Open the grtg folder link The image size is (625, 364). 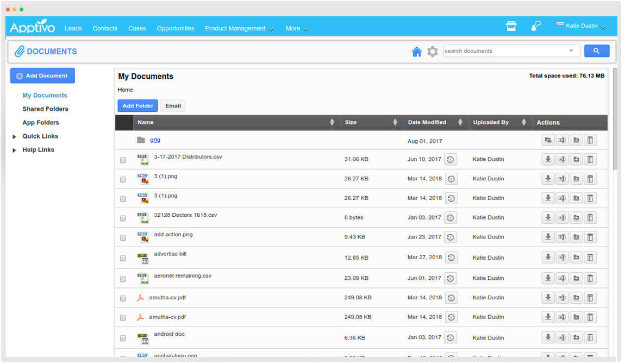[x=155, y=140]
